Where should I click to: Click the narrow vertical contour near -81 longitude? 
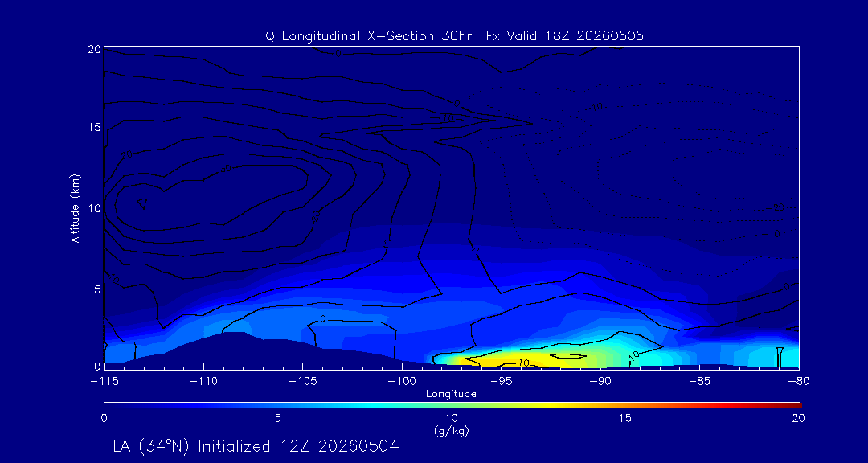[780, 357]
